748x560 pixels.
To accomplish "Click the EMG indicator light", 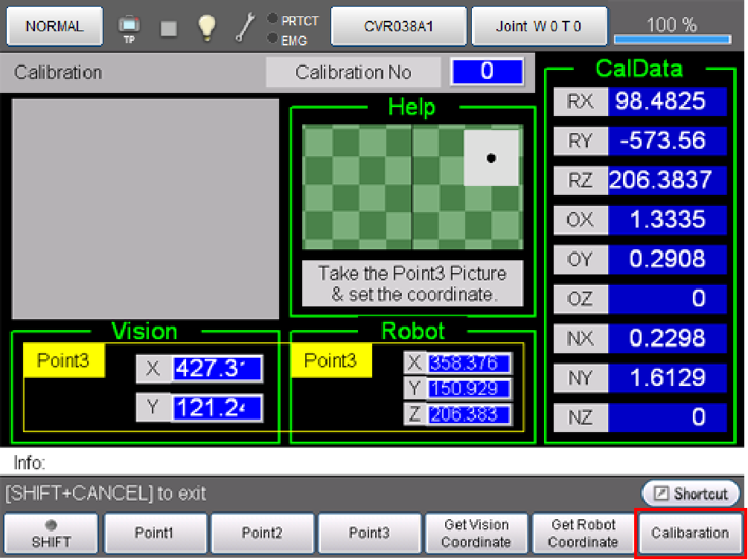I will pos(272,39).
